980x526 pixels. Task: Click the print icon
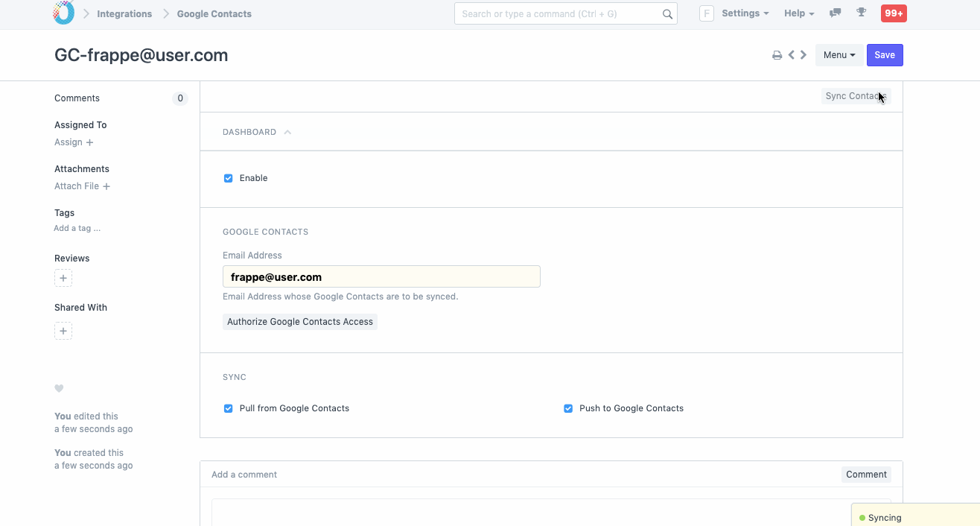tap(777, 55)
